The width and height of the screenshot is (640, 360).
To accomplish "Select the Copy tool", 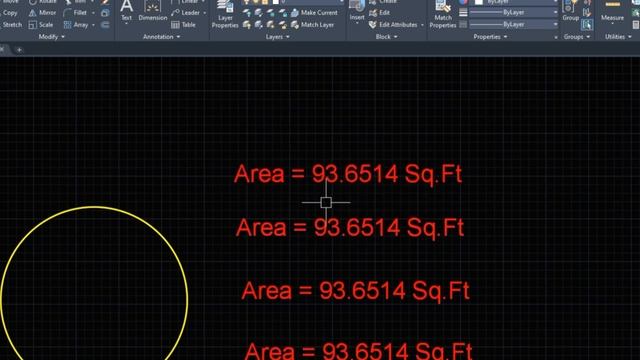I will (10, 13).
